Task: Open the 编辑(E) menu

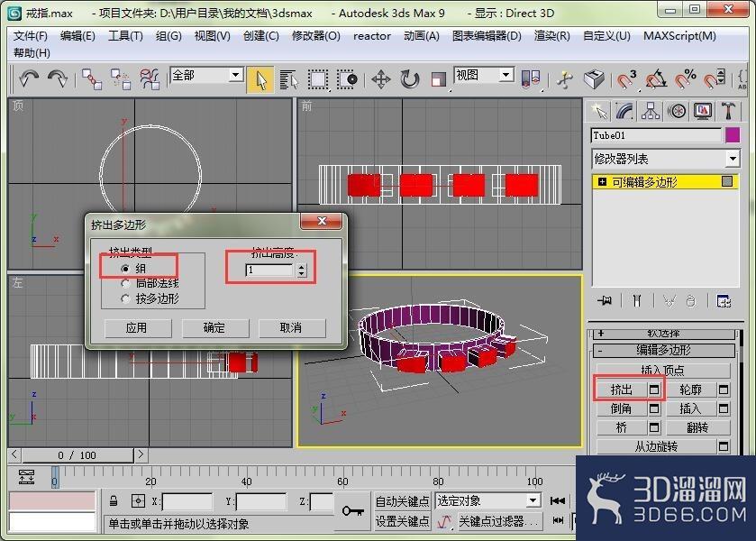Action: pos(77,36)
